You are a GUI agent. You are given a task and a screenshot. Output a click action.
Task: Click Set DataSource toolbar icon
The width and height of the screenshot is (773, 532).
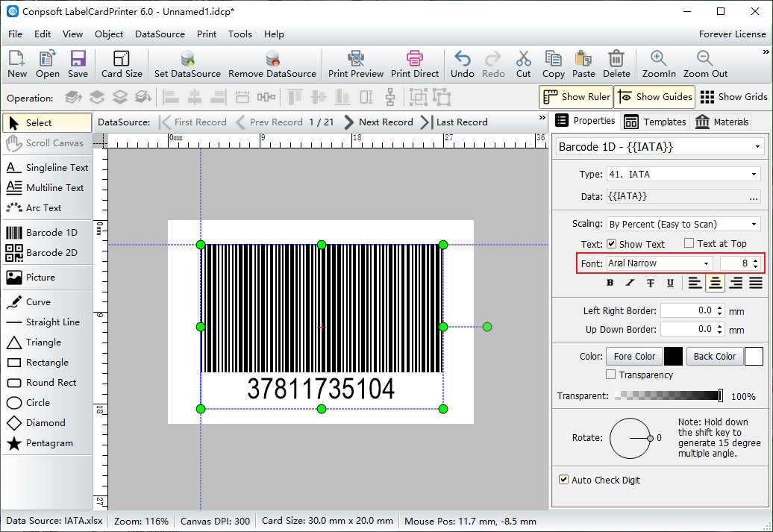[x=187, y=64]
